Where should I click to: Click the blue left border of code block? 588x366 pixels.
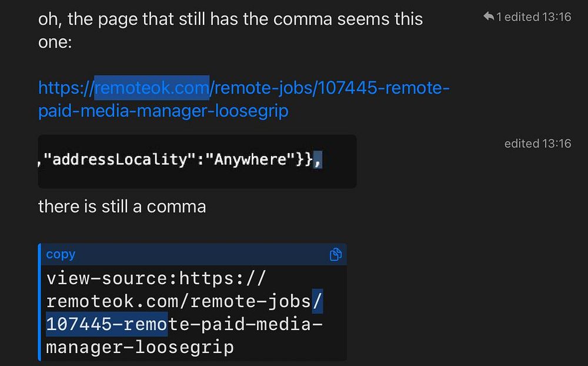coord(39,302)
